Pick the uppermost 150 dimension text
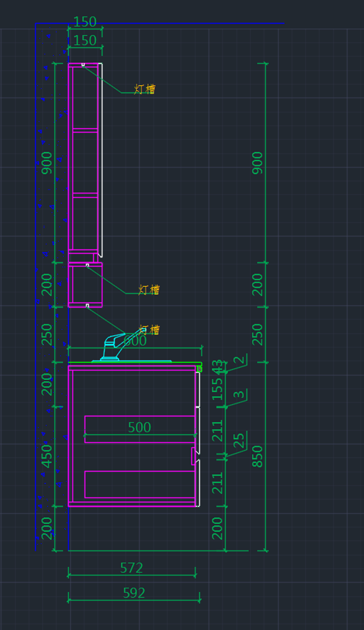 pyautogui.click(x=85, y=22)
